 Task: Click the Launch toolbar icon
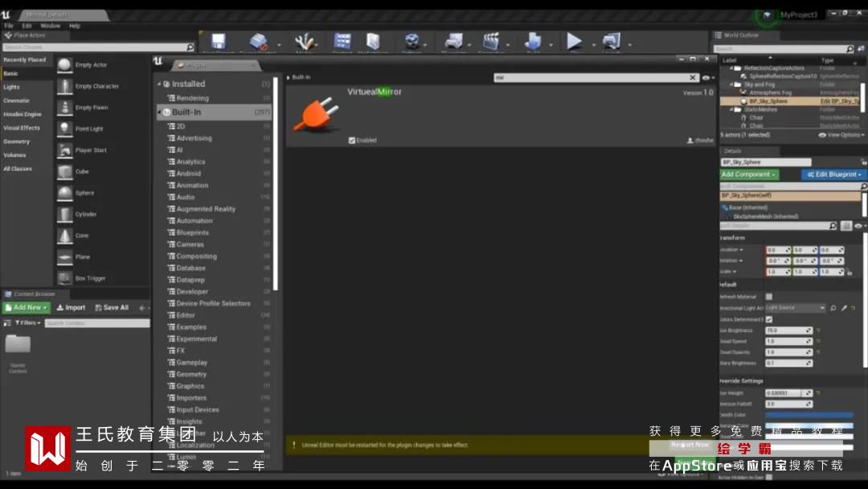(x=612, y=42)
